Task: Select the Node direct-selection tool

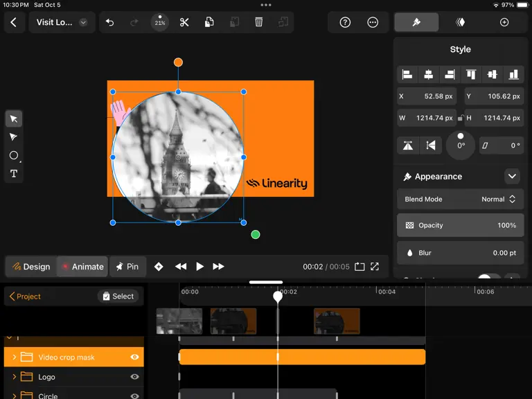Action: click(14, 137)
